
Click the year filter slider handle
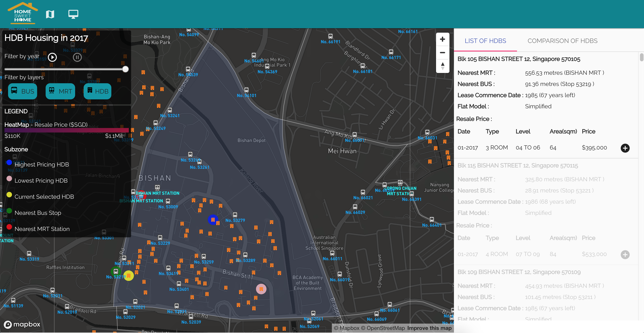pyautogui.click(x=125, y=69)
